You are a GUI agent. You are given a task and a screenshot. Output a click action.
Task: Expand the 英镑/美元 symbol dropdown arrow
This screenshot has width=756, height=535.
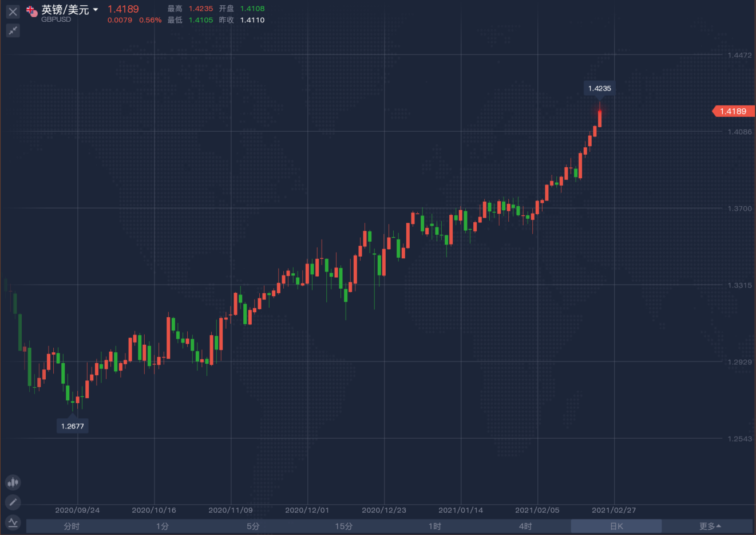[x=96, y=10]
